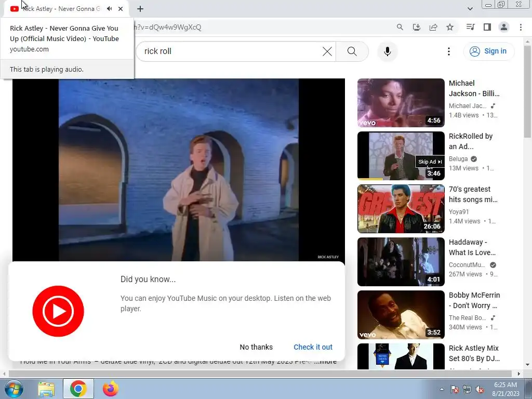Image resolution: width=532 pixels, height=399 pixels.
Task: Click the install app icon in address bar
Action: click(417, 27)
